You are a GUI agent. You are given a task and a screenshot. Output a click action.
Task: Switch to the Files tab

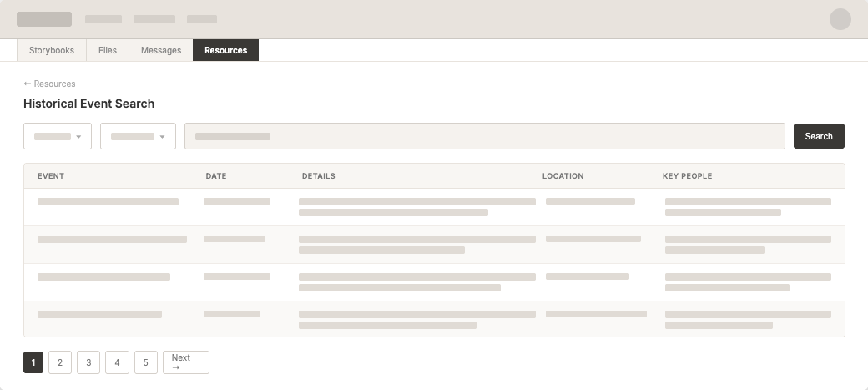108,50
